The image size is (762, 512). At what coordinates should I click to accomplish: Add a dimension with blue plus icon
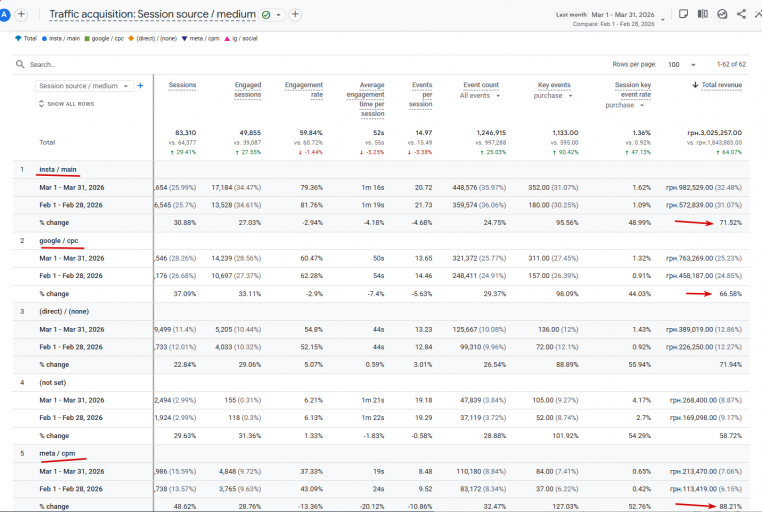pyautogui.click(x=140, y=86)
